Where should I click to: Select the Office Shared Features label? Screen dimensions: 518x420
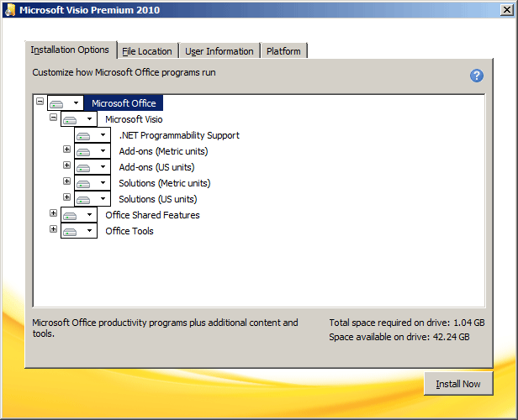pyautogui.click(x=152, y=215)
